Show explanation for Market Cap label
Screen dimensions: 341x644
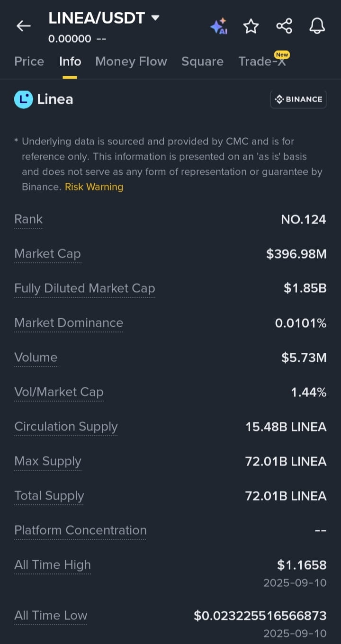[x=47, y=254]
